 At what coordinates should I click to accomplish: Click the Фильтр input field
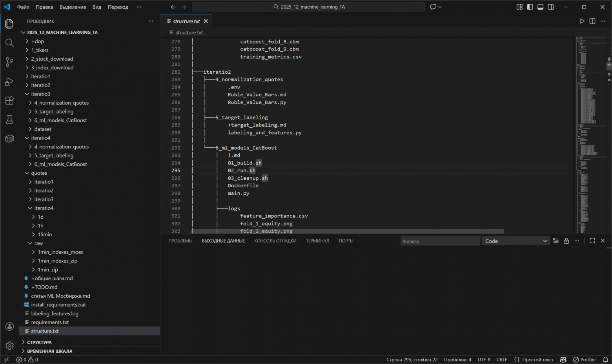pos(439,241)
